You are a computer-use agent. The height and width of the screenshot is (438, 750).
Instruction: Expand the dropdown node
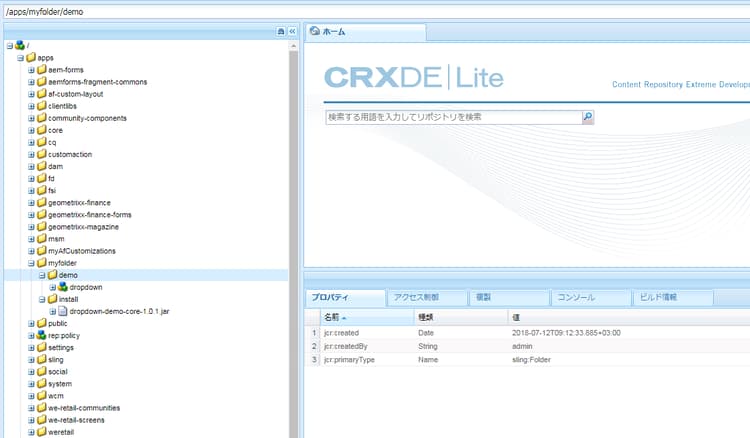[52, 287]
